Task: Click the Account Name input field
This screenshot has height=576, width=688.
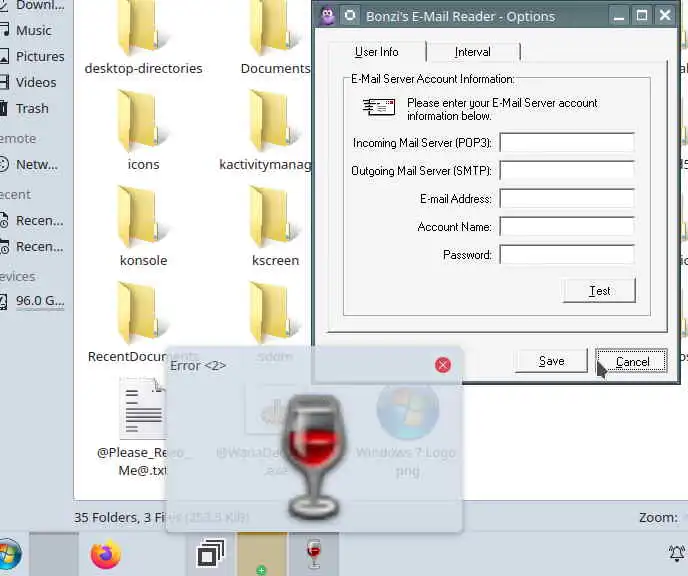Action: pos(567,227)
